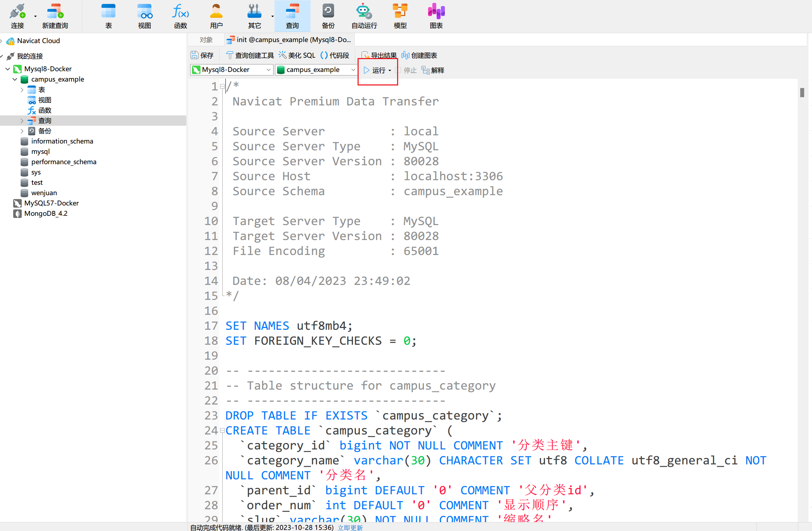Viewport: 812px width, 531px height.
Task: Open Code Snippets (代码段)
Action: click(335, 55)
